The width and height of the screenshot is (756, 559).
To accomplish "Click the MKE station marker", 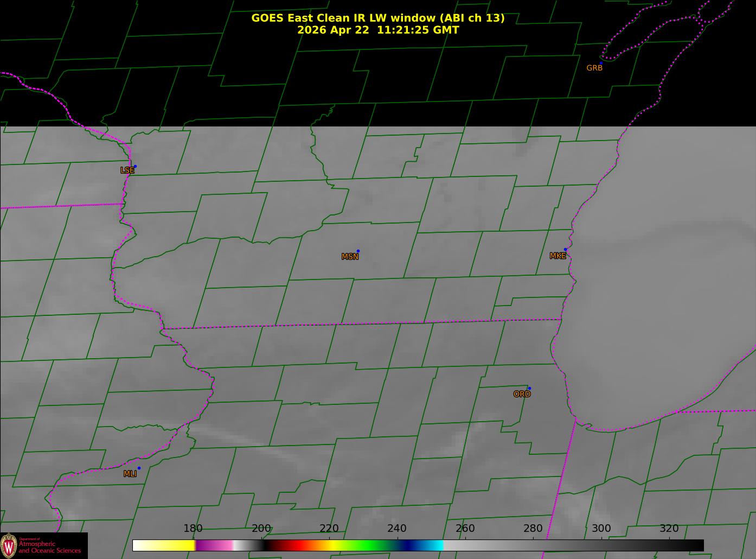I will (565, 250).
